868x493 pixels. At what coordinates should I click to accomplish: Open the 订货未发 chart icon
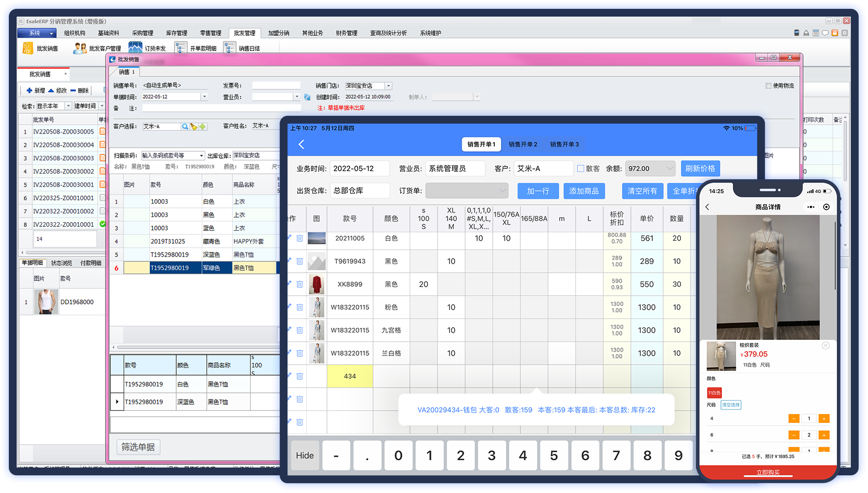pyautogui.click(x=135, y=48)
